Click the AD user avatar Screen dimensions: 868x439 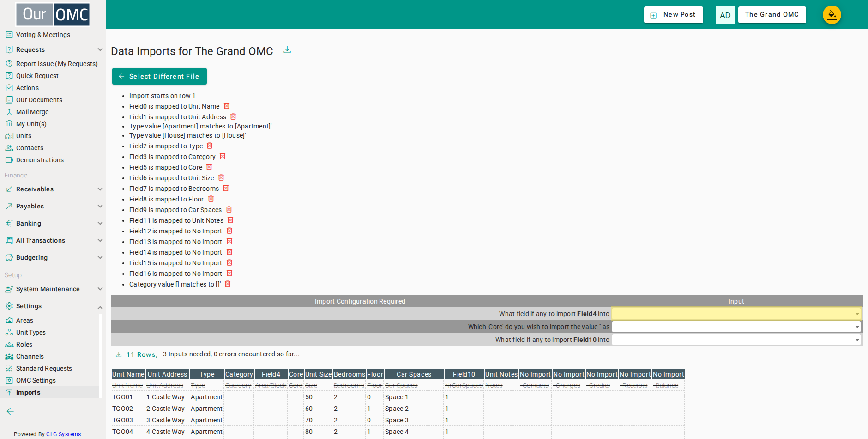[x=725, y=15]
